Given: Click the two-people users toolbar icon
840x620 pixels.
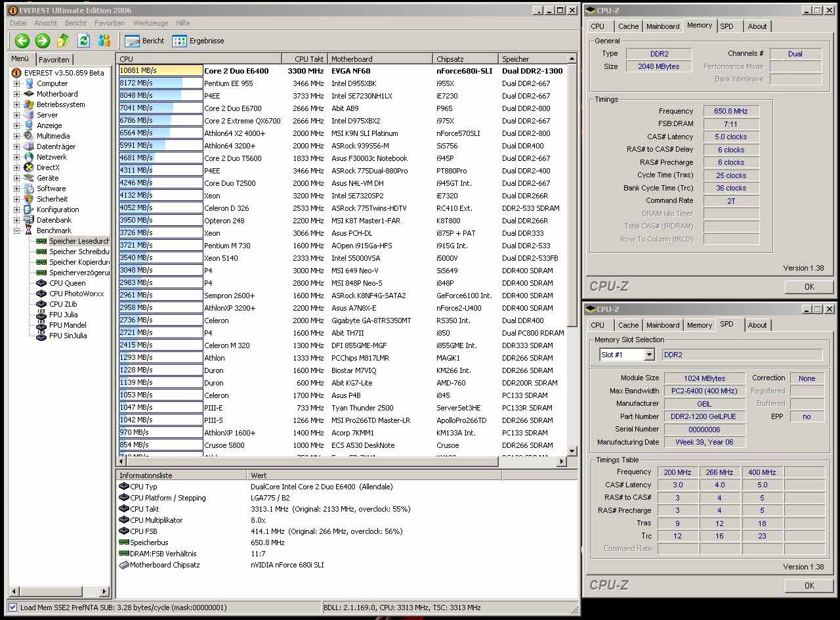Looking at the screenshot, I should (104, 41).
